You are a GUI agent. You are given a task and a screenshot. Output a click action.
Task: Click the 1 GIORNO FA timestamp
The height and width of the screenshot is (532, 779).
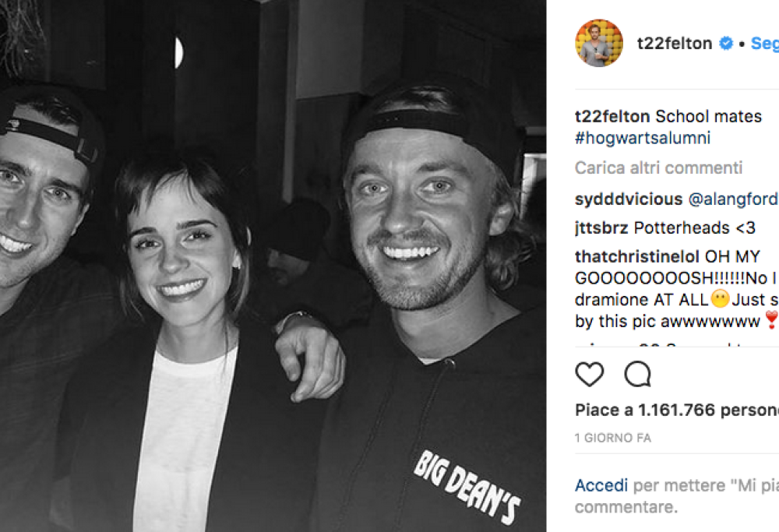612,438
